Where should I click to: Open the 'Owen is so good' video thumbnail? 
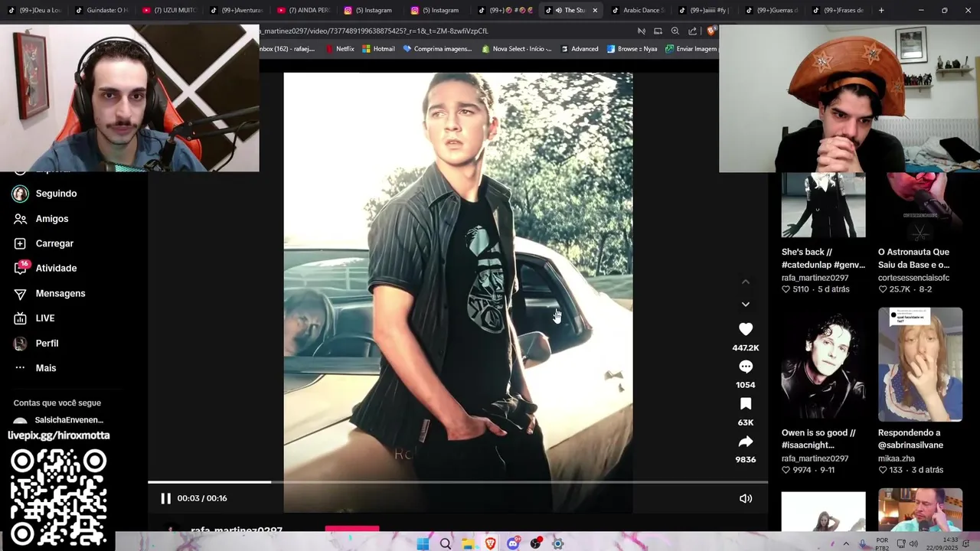[823, 364]
